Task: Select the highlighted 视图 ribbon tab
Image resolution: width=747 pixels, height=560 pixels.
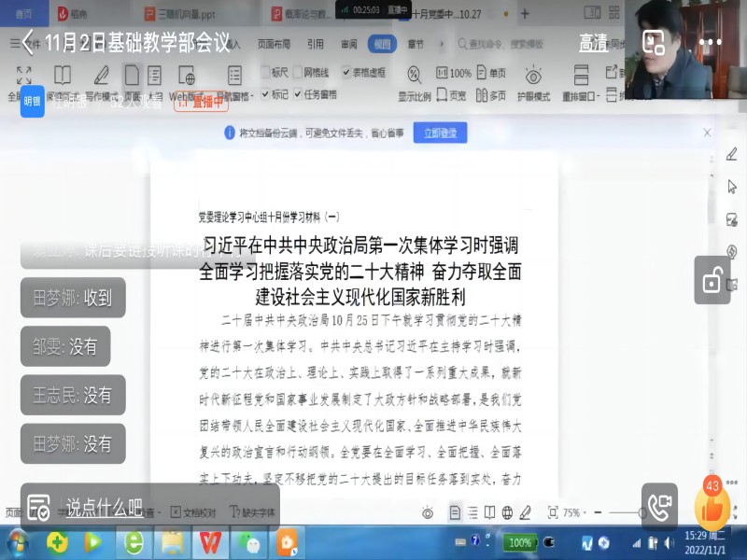Action: click(382, 44)
